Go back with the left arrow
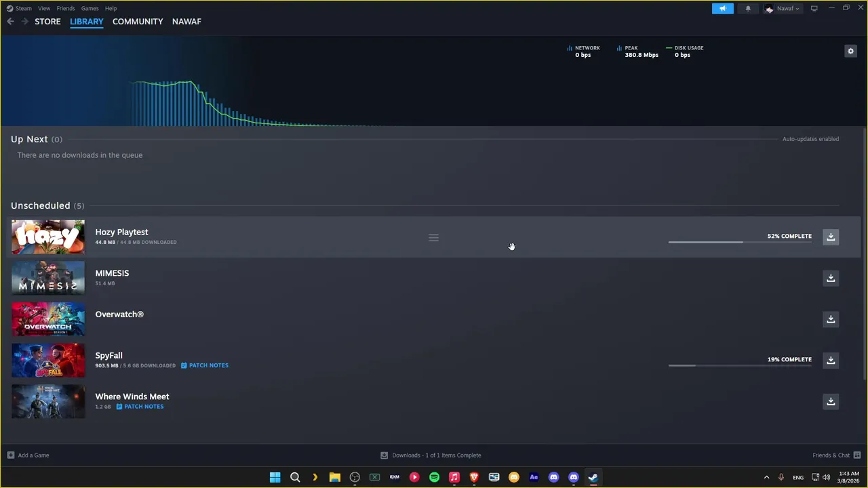The height and width of the screenshot is (488, 868). [x=10, y=22]
